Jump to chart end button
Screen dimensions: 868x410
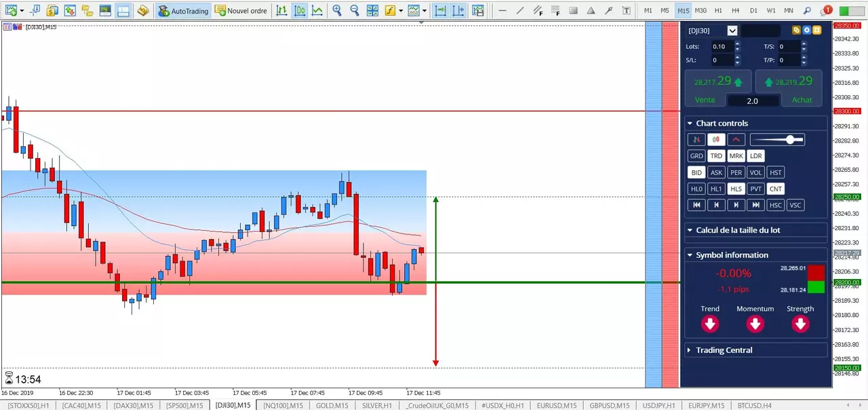[756, 205]
